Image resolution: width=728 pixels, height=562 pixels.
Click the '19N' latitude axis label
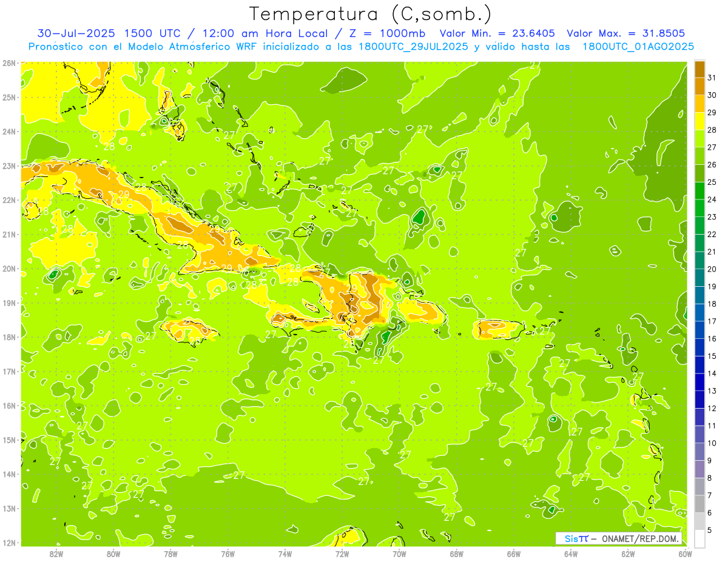pos(9,303)
